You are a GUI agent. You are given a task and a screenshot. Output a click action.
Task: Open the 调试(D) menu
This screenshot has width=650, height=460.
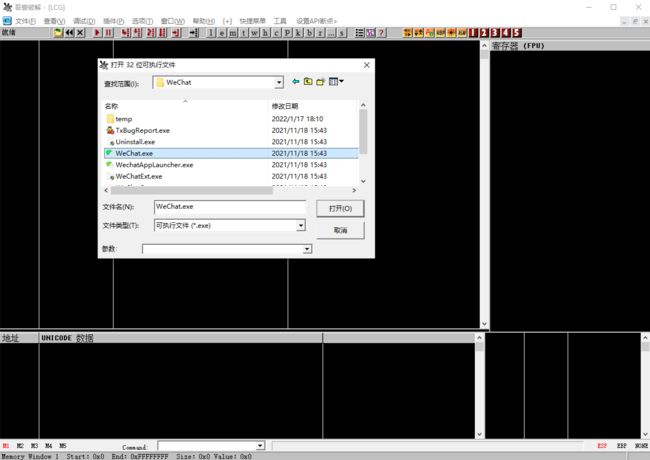click(84, 21)
